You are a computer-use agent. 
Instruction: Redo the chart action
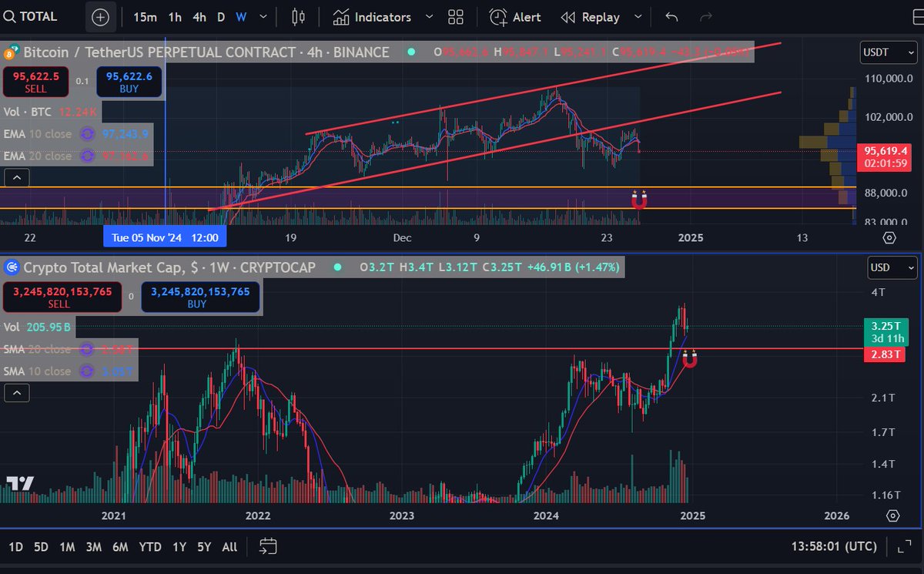coord(706,17)
